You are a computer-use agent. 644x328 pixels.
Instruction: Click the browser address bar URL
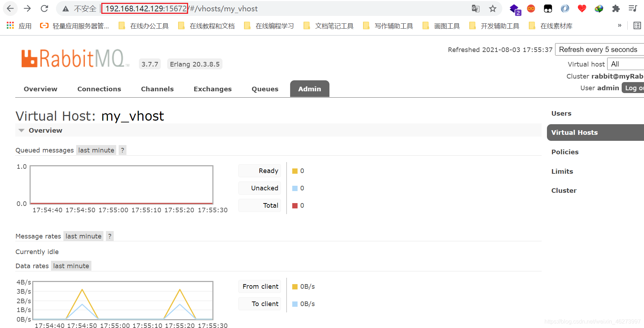tap(181, 8)
